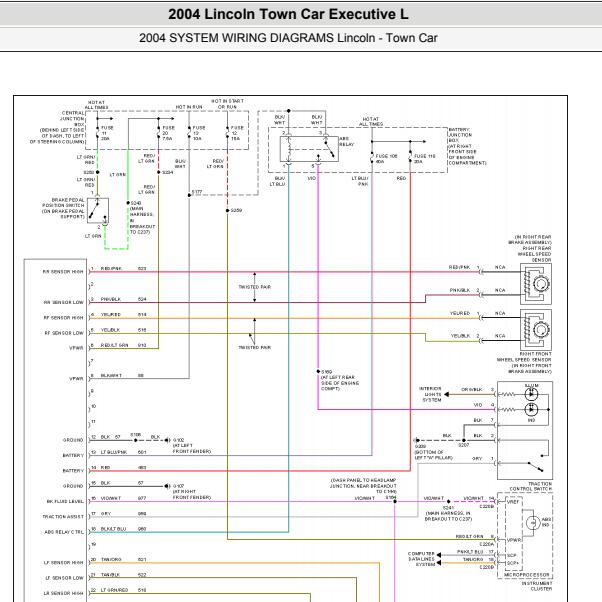
Task: Click the Fuse 11 20A symbol
Action: point(98,133)
